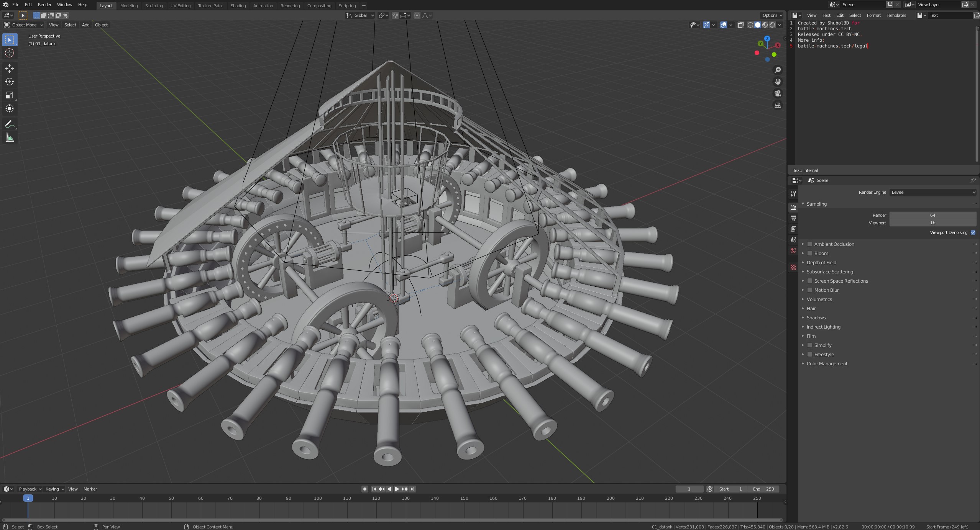
Task: Click the Render samples field showing 64
Action: [x=932, y=215]
